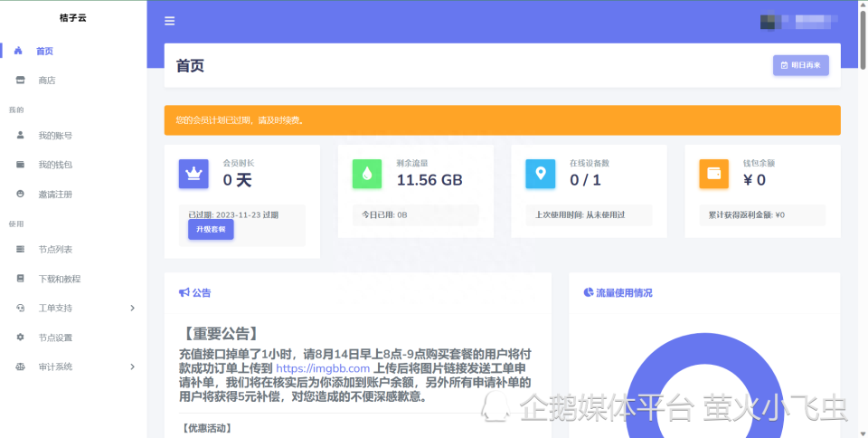The width and height of the screenshot is (868, 438).
Task: Open 下载和教程 menu item
Action: pyautogui.click(x=59, y=279)
